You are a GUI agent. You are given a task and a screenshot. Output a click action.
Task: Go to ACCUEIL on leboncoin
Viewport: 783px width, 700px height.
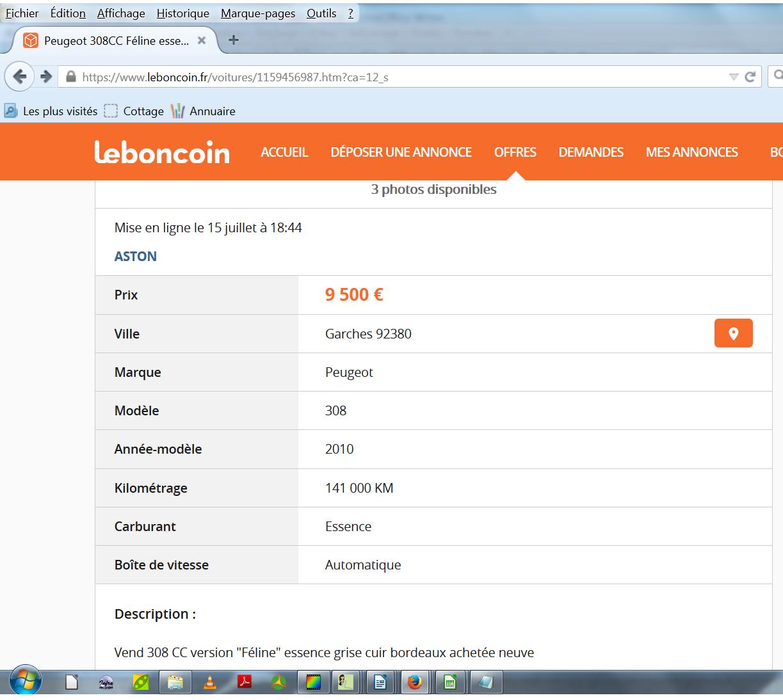(284, 152)
